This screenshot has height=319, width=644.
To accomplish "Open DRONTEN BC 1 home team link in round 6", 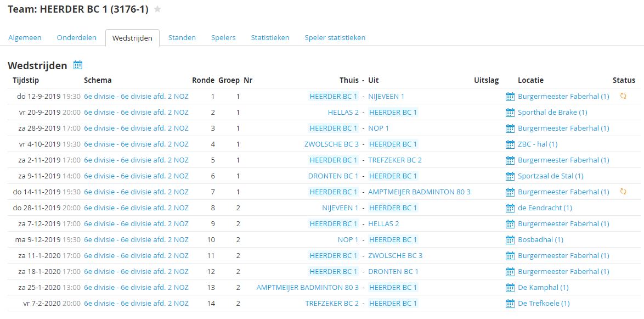I will [x=333, y=176].
